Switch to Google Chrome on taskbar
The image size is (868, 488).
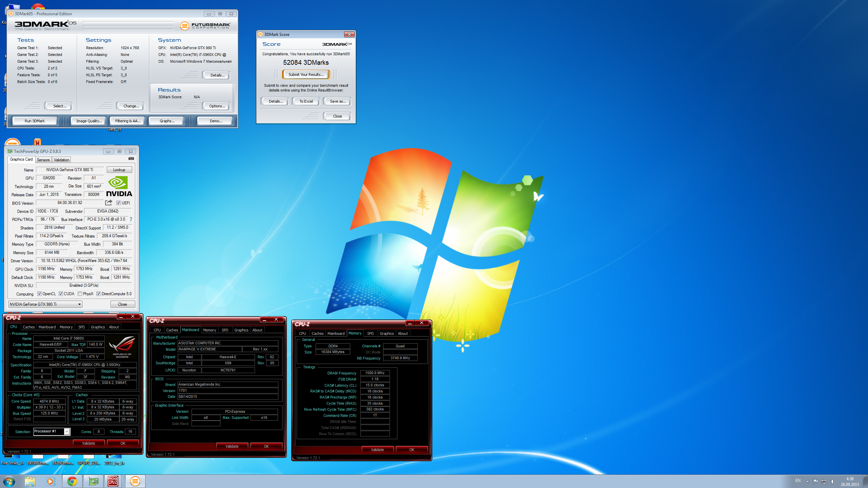(x=72, y=481)
